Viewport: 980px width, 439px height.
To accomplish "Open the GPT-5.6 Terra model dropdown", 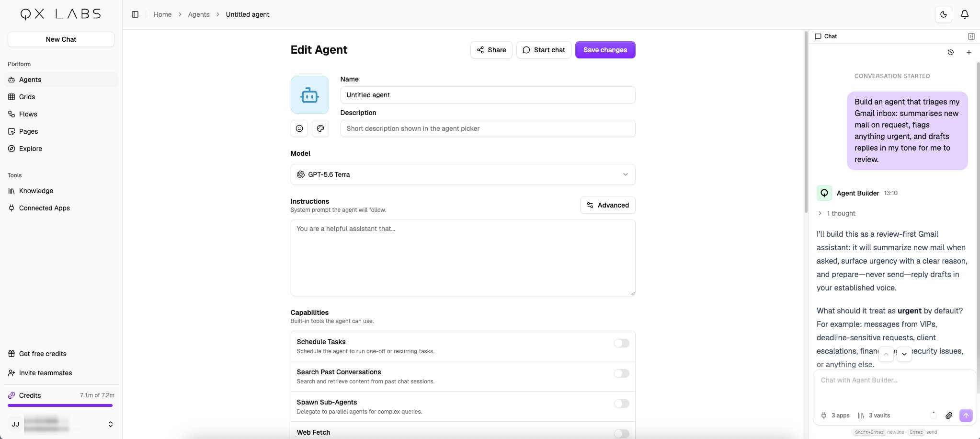I will [463, 174].
